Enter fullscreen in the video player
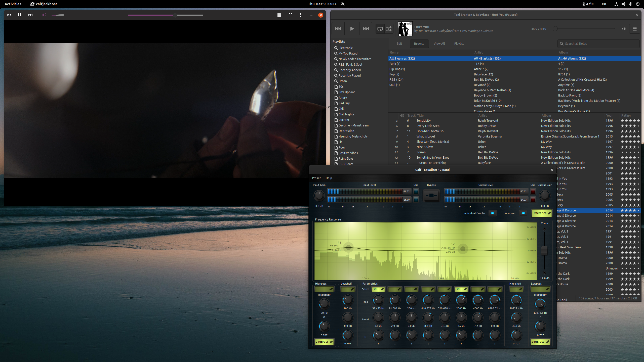Screen dimensions: 644x362 click(291, 15)
